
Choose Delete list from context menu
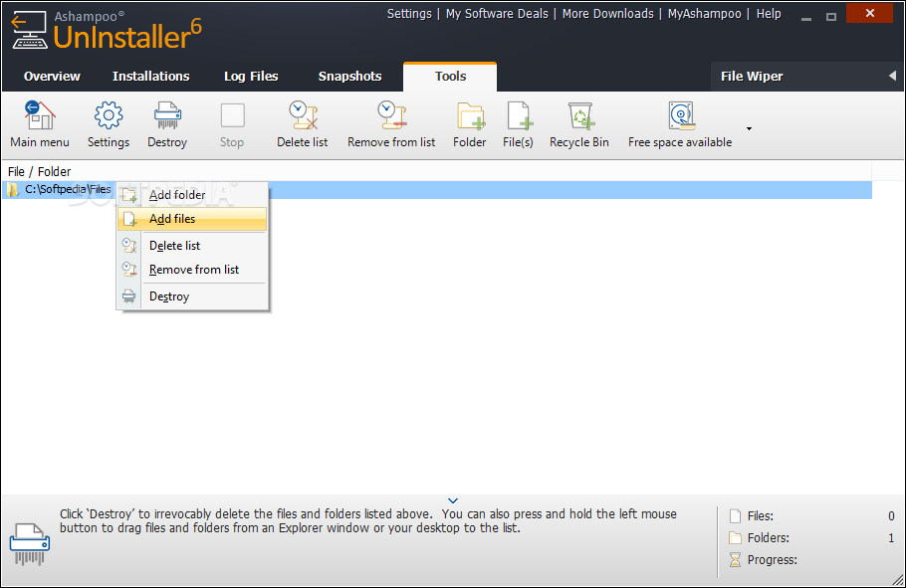pyautogui.click(x=192, y=246)
